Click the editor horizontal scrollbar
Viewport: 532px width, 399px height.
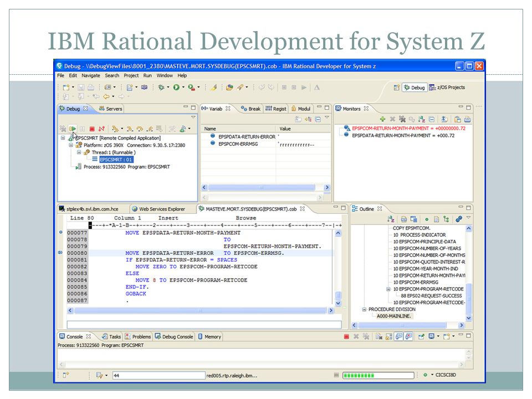(x=201, y=310)
